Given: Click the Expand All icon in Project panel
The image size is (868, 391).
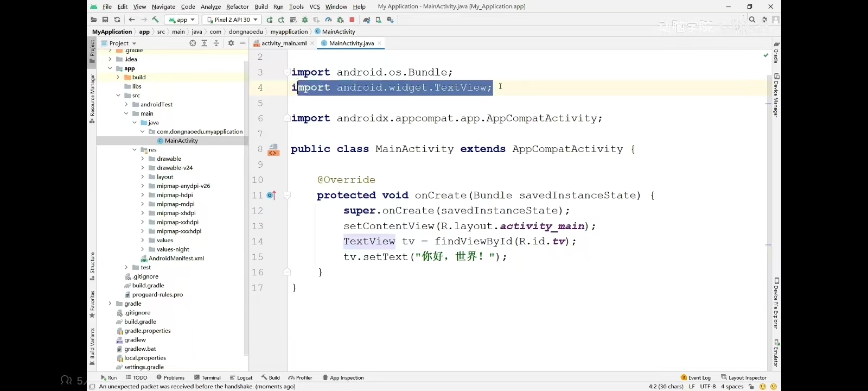Looking at the screenshot, I should point(205,43).
